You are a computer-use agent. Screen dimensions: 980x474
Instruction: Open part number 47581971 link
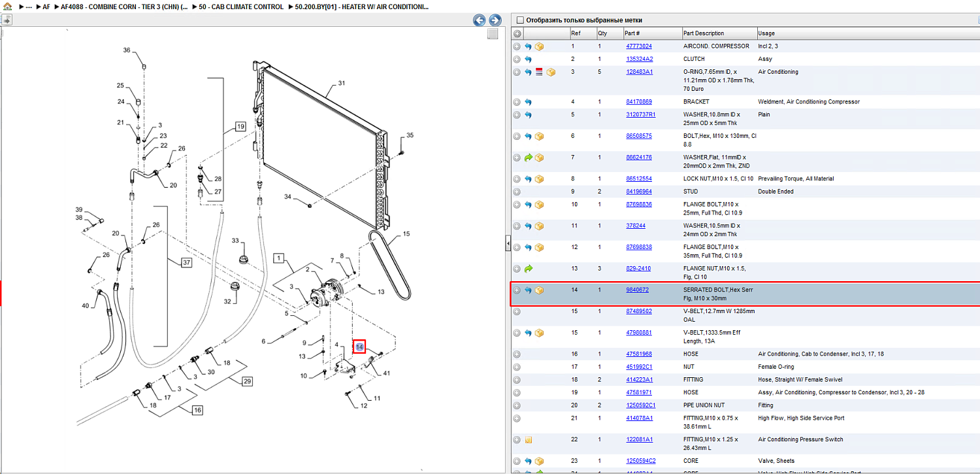[x=639, y=392]
